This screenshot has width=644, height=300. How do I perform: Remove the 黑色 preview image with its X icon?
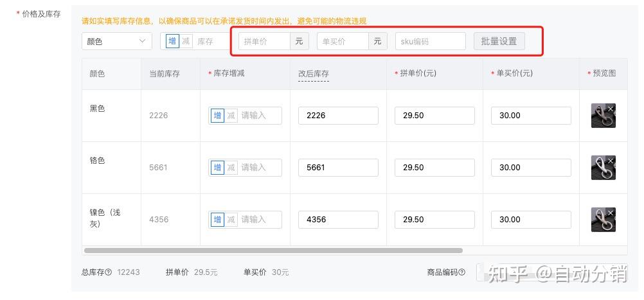tap(611, 109)
